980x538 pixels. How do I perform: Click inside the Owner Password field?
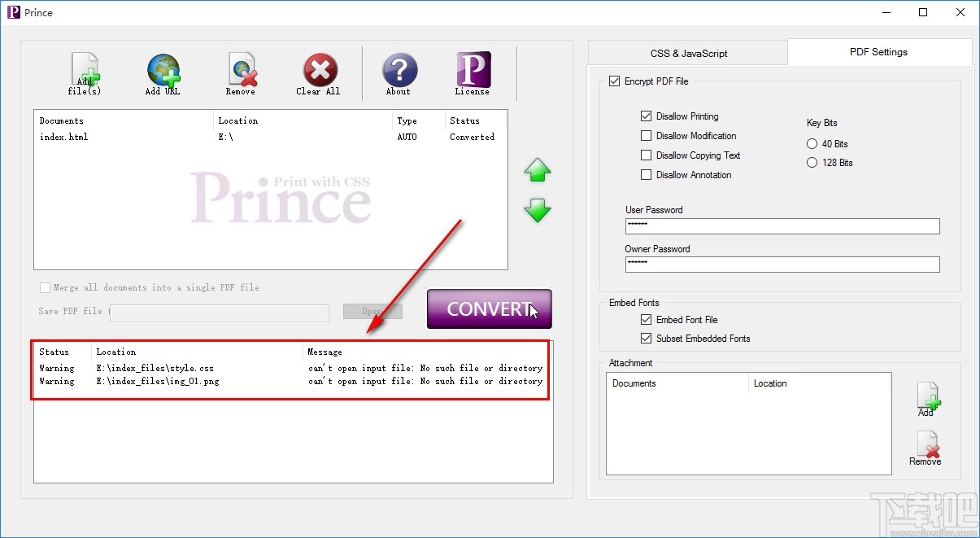(x=781, y=265)
